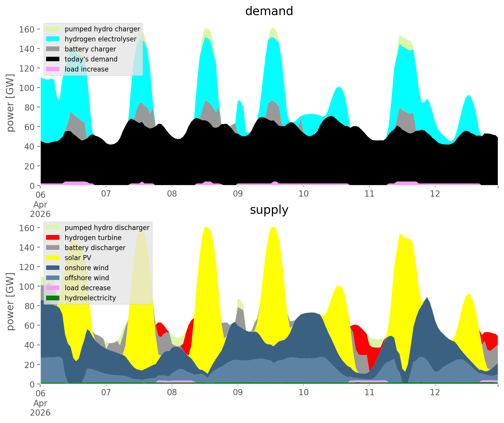This screenshot has height=423, width=504.
Task: Click the 09 date tick under demand chart
Action: [x=238, y=194]
